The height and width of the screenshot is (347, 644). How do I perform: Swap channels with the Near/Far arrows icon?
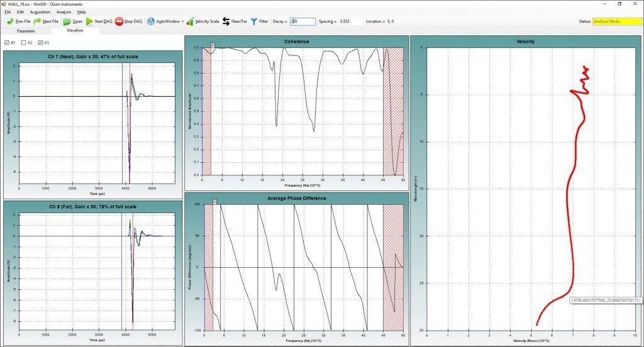point(226,21)
